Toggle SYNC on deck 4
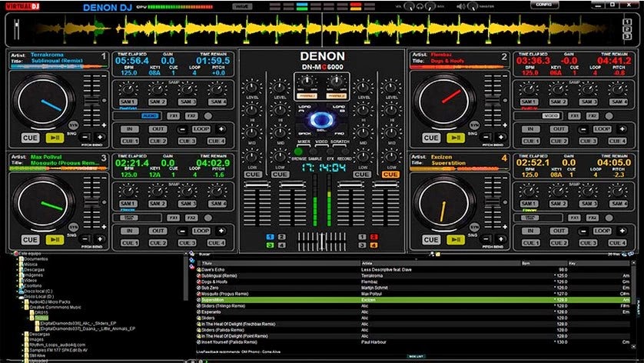 (474, 227)
